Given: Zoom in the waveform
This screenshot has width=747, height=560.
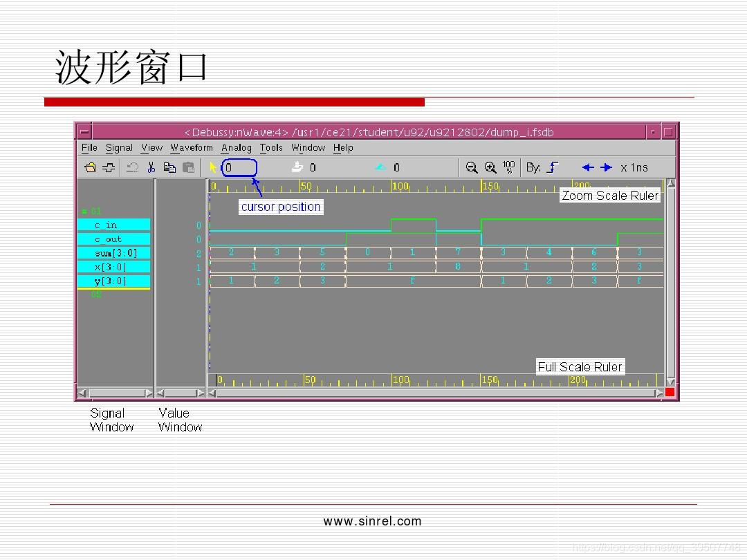Looking at the screenshot, I should [490, 167].
